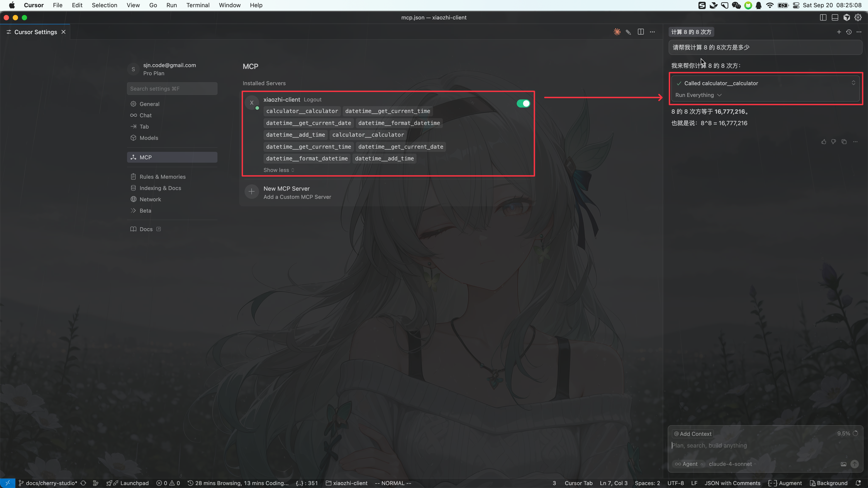
Task: Show errors and warnings count
Action: [168, 483]
